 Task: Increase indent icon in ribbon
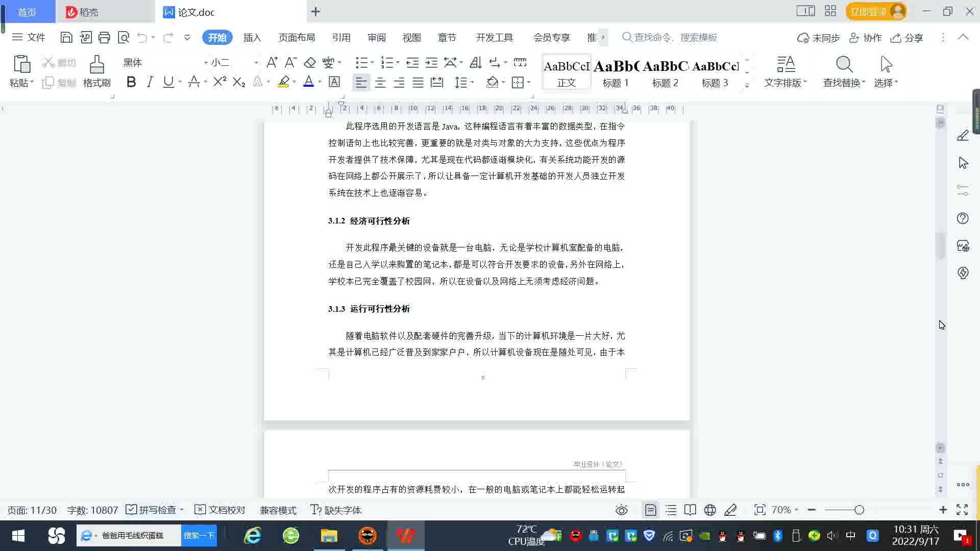(x=431, y=62)
